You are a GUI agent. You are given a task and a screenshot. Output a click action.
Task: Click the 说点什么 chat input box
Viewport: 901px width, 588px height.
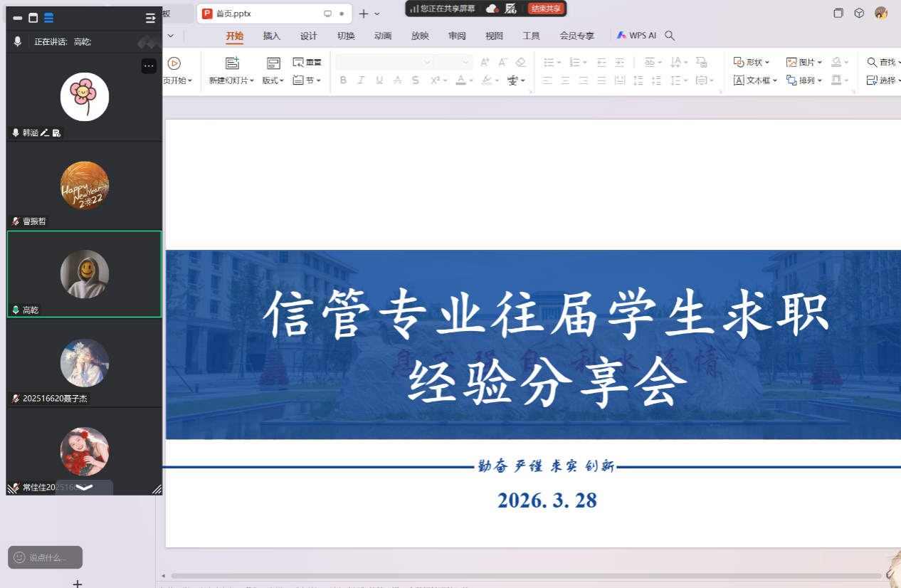(46, 557)
